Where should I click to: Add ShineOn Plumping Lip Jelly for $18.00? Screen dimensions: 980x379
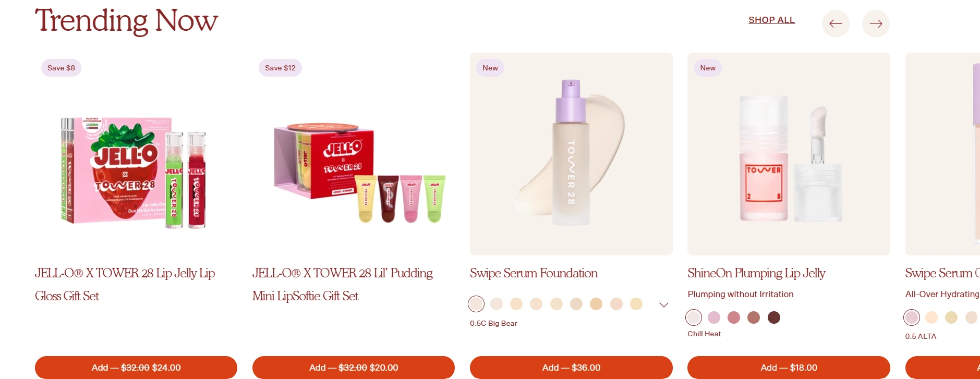point(789,368)
